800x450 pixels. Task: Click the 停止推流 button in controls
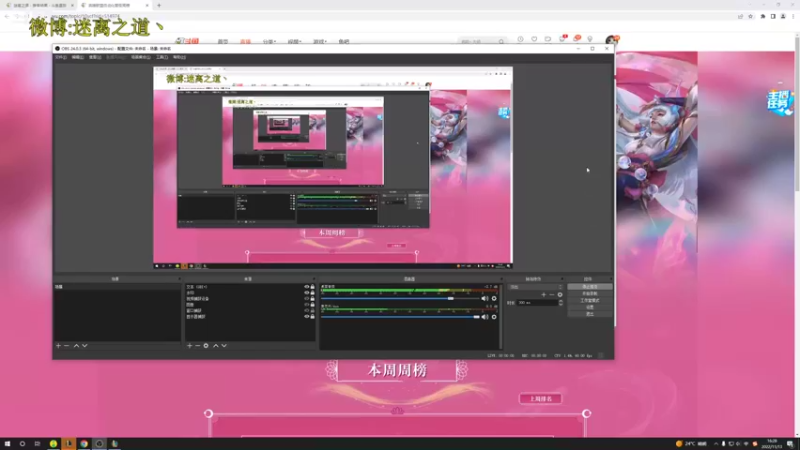pyautogui.click(x=590, y=287)
